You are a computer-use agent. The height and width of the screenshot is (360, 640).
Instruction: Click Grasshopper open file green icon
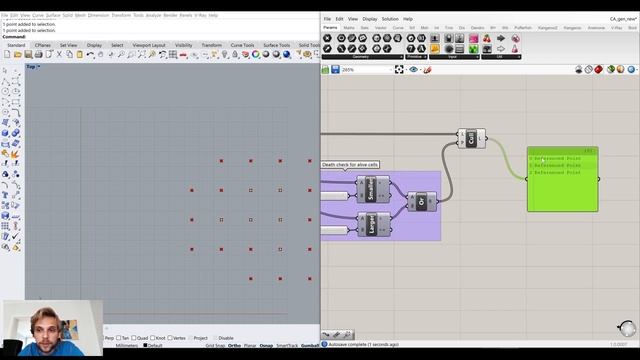(x=325, y=70)
